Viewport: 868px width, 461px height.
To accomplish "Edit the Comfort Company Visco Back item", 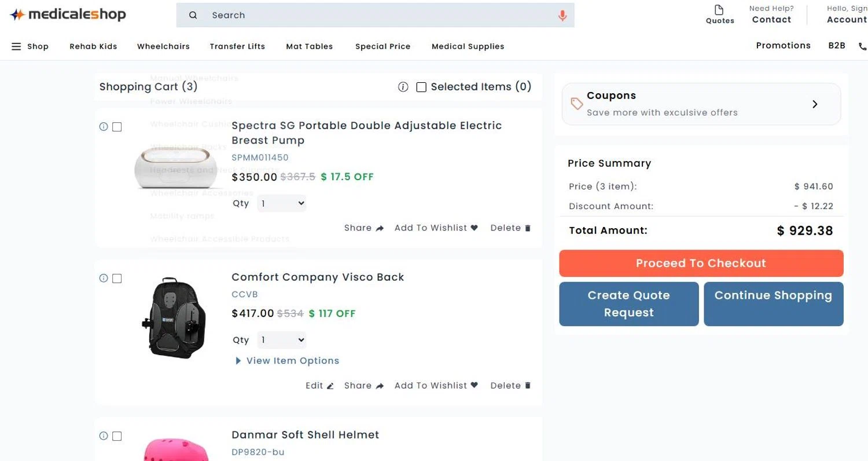I will [x=319, y=386].
